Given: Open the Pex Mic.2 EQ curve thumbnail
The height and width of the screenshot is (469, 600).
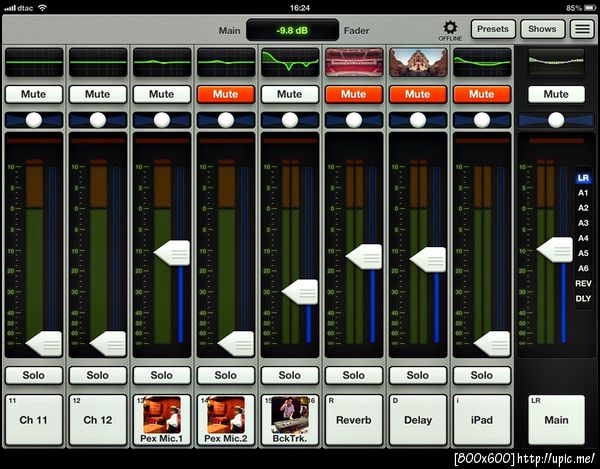Looking at the screenshot, I should point(226,62).
